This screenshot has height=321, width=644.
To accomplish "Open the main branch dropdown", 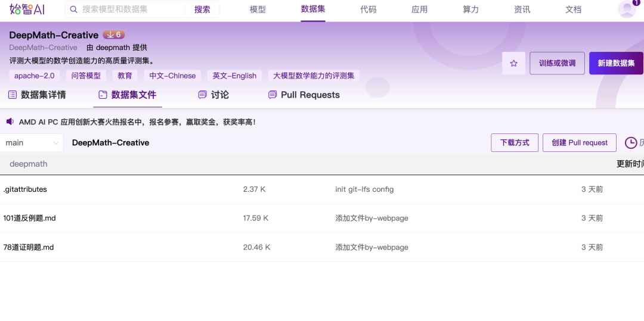I will (x=32, y=143).
